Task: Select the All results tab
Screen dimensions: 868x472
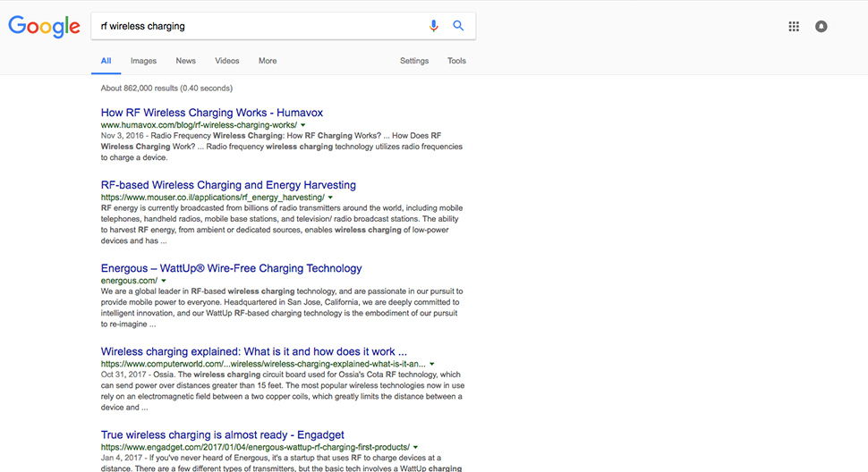Action: coord(106,61)
